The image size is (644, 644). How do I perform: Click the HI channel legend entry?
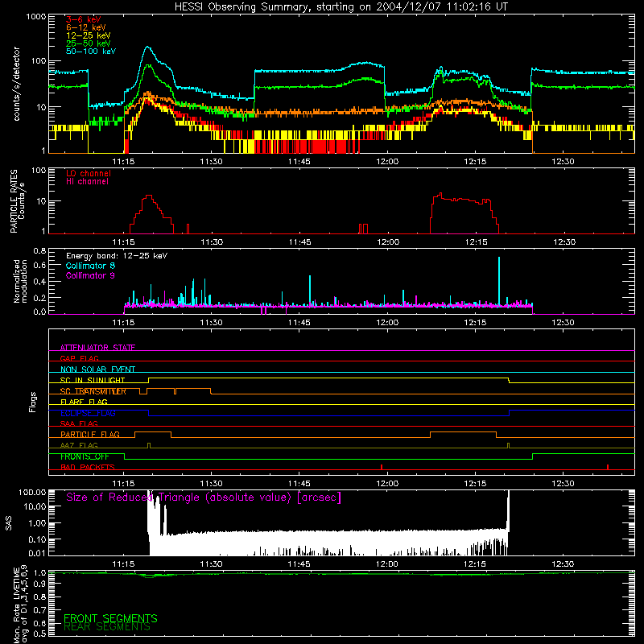(88, 182)
